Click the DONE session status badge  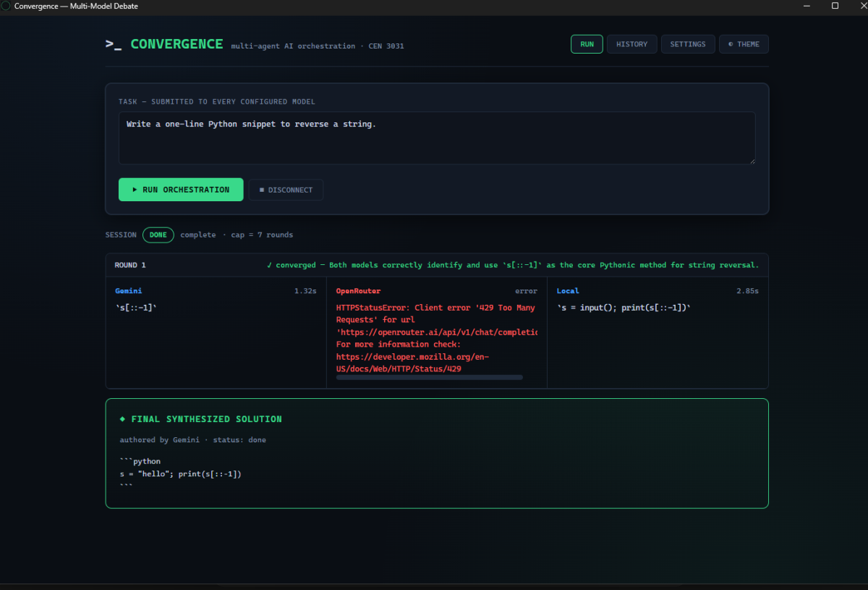(x=158, y=235)
